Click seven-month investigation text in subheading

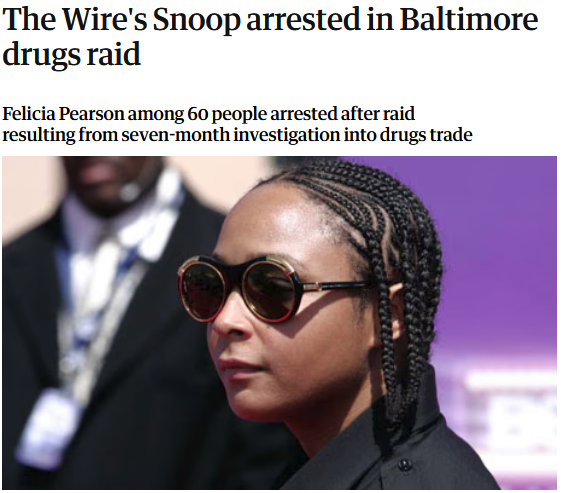[x=230, y=135]
